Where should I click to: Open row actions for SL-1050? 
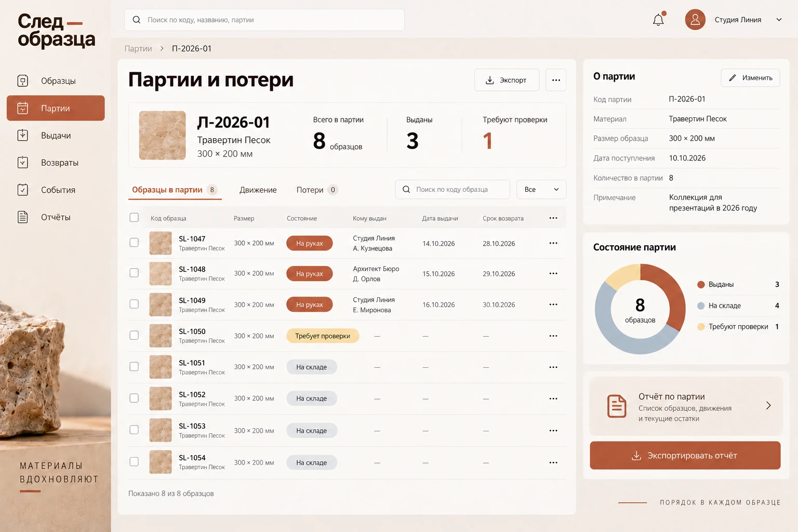(553, 336)
